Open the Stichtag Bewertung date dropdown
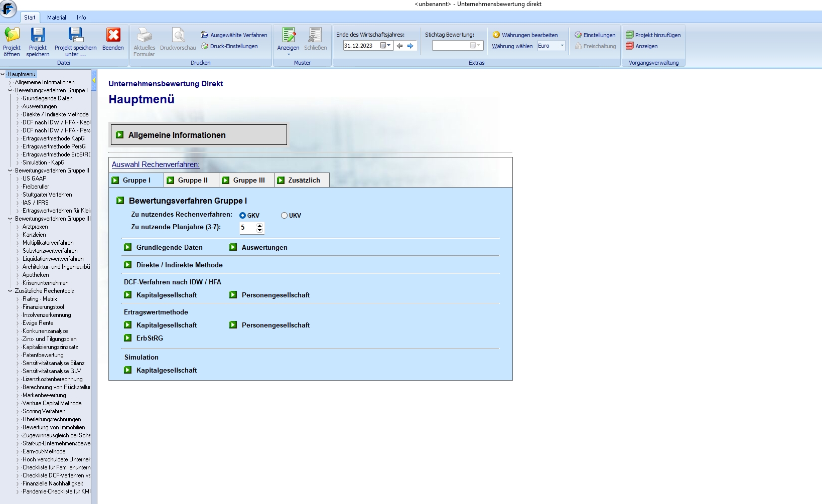This screenshot has height=504, width=822. [475, 46]
